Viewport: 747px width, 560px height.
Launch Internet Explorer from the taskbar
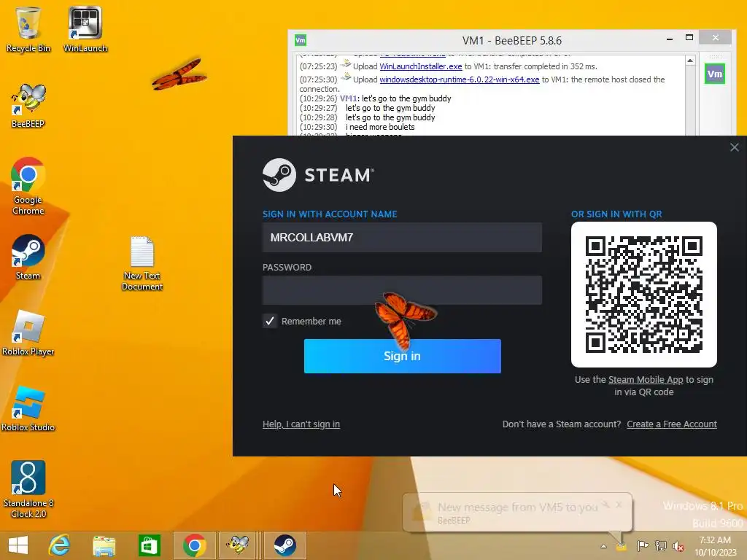[59, 545]
